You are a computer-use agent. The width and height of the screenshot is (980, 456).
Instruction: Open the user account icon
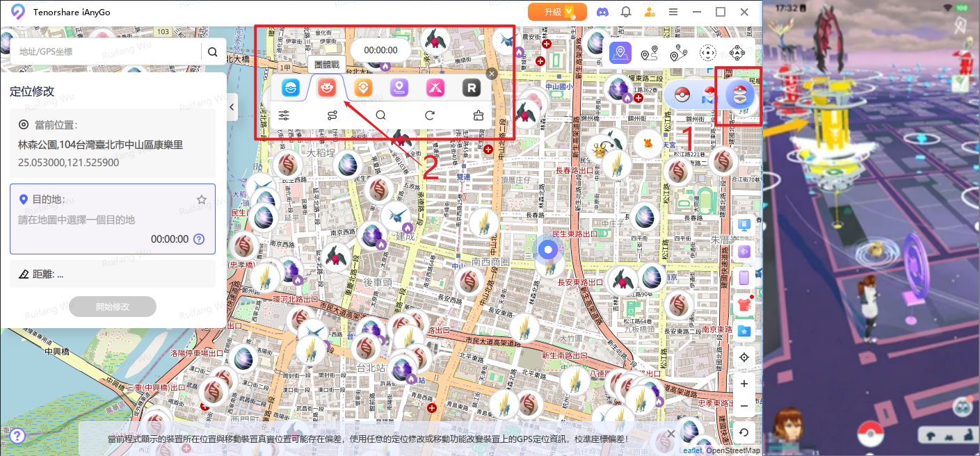click(650, 12)
